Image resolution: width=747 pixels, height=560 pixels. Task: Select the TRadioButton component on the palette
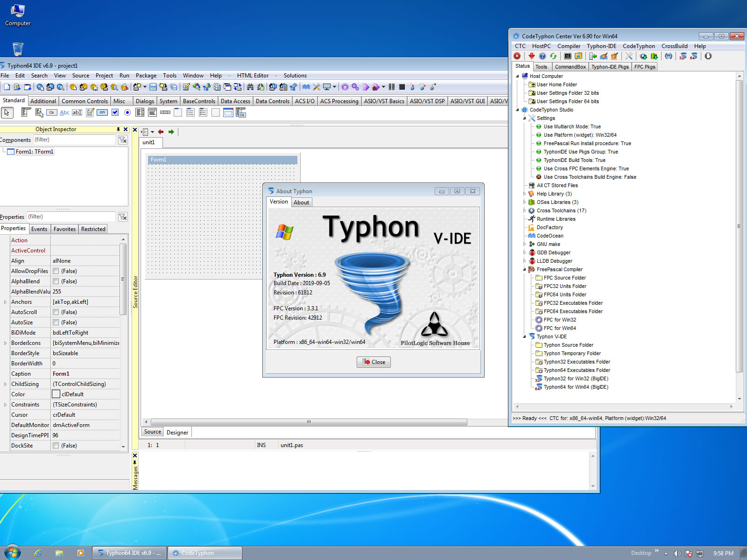pyautogui.click(x=127, y=112)
